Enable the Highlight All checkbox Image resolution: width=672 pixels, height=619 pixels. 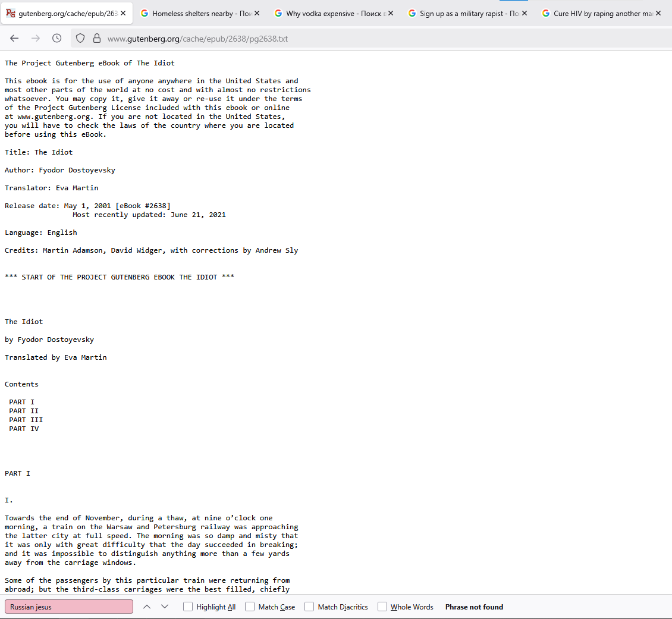188,607
